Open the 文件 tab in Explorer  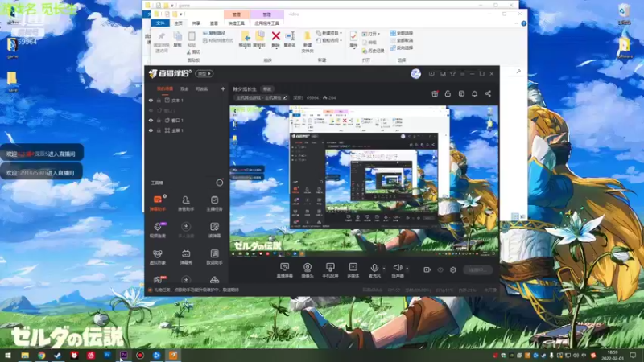coord(160,23)
